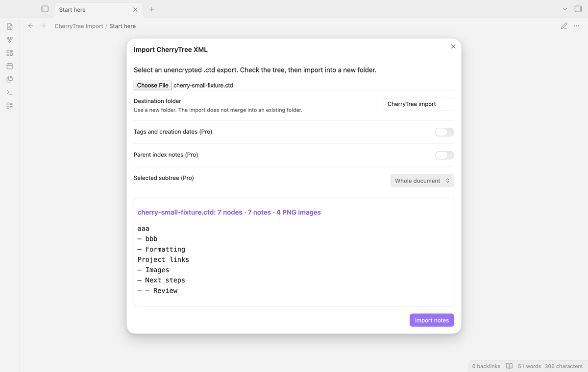This screenshot has width=588, height=372.
Task: Click the reading view book icon
Action: (509, 366)
